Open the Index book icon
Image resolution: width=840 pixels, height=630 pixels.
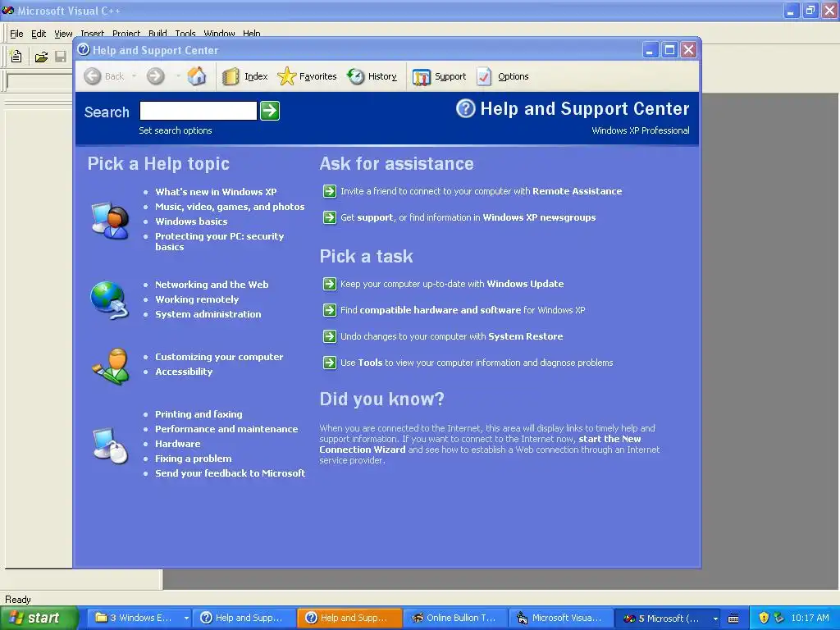(231, 76)
